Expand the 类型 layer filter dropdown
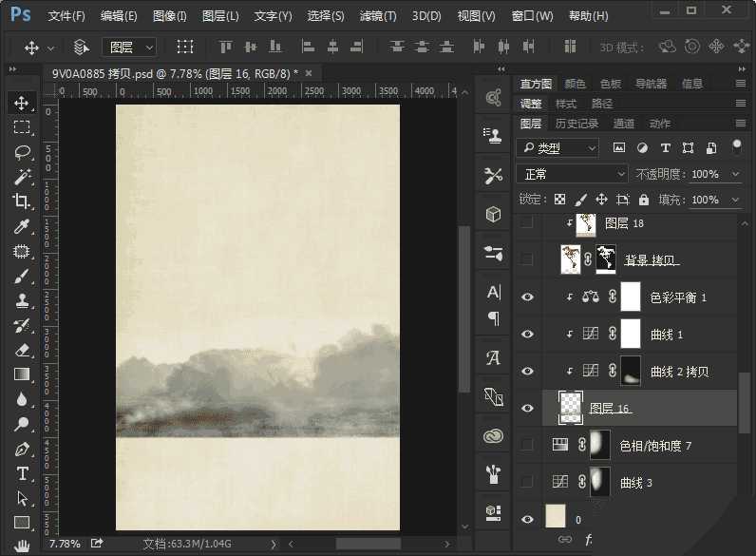 (x=558, y=148)
